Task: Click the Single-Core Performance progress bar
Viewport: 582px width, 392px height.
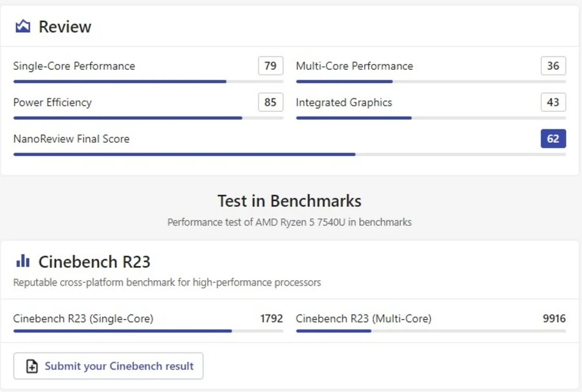Action: point(148,82)
